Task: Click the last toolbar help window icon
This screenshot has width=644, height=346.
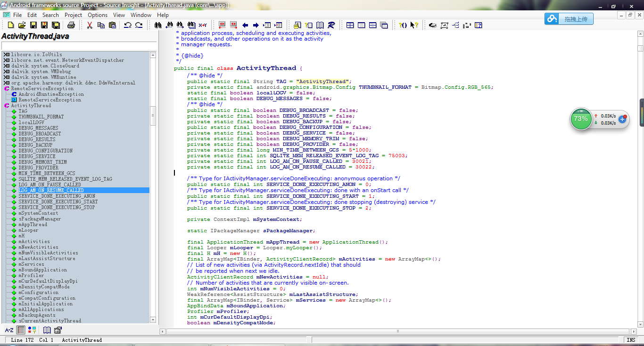Action: tap(478, 25)
